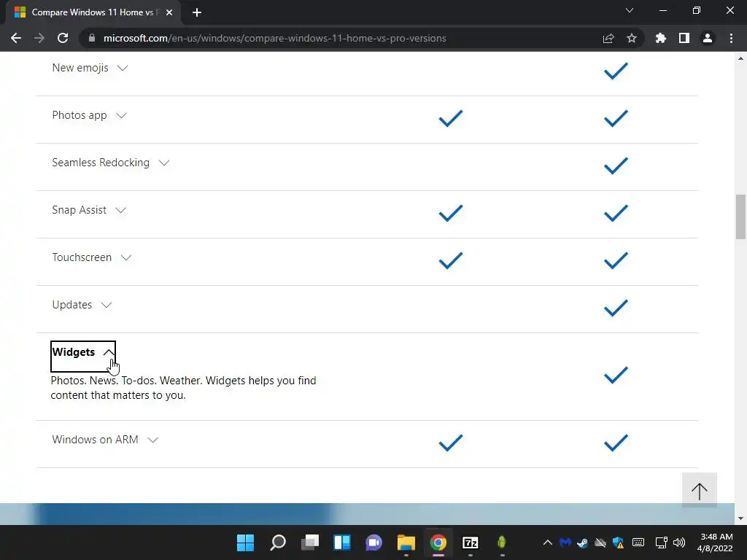Select the Compare Windows 11 Home tab
The image size is (747, 560).
click(93, 12)
